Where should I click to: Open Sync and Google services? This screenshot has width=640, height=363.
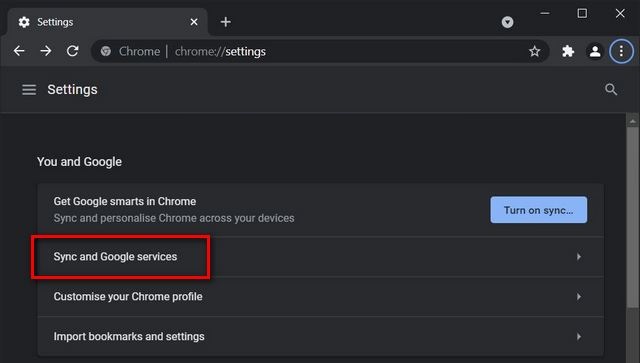[x=320, y=256]
